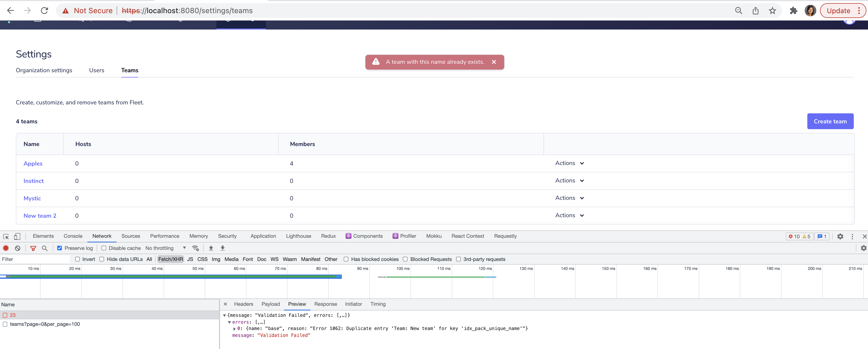Open the No throttling dropdown
868x349 pixels.
tap(165, 248)
